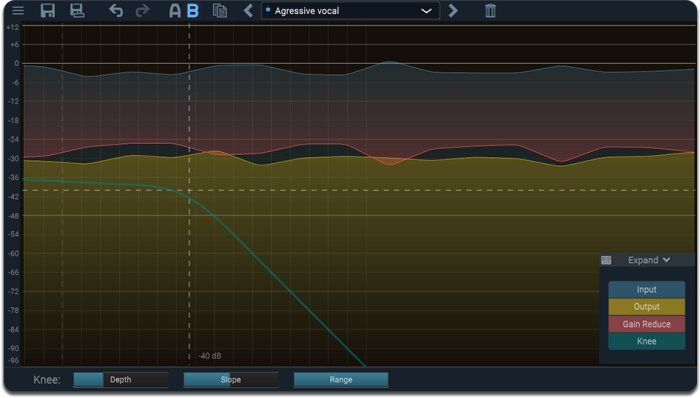This screenshot has width=700, height=398.
Task: Click the Knee Depth slider
Action: click(121, 380)
